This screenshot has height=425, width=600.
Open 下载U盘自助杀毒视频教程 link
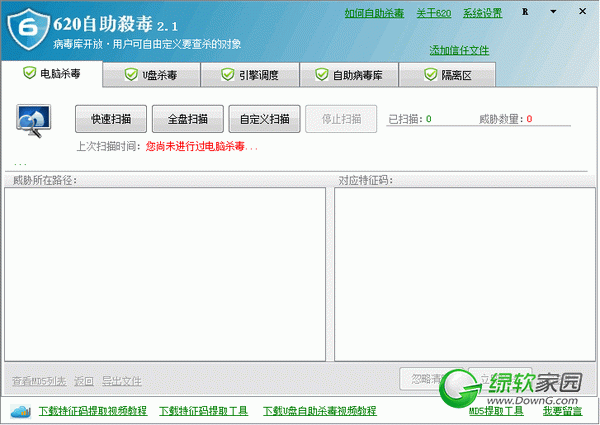click(320, 411)
